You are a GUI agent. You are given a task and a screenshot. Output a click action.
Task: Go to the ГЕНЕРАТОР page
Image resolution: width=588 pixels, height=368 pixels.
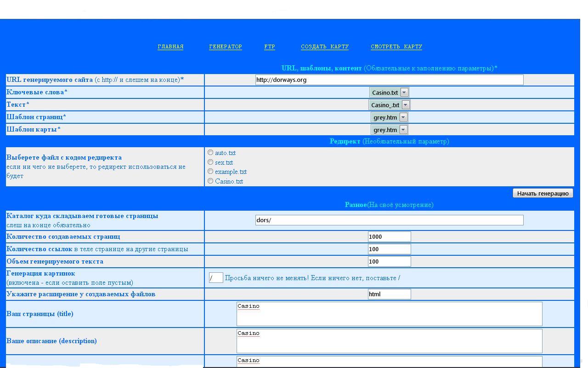225,46
